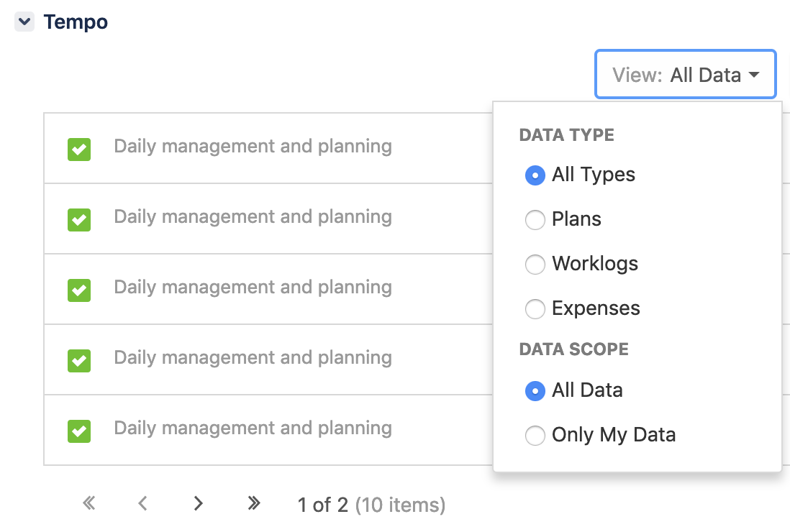Keep All Types selected in Data Type
This screenshot has width=790, height=532.
coord(535,175)
